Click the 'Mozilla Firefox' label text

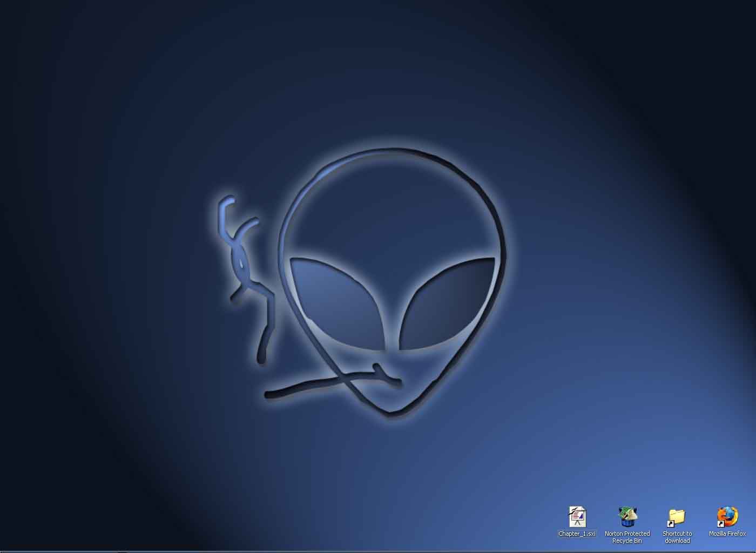point(727,534)
